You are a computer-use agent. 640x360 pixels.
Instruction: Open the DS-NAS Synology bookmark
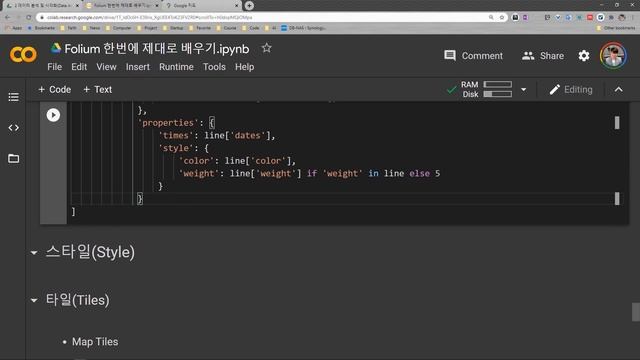(x=303, y=28)
